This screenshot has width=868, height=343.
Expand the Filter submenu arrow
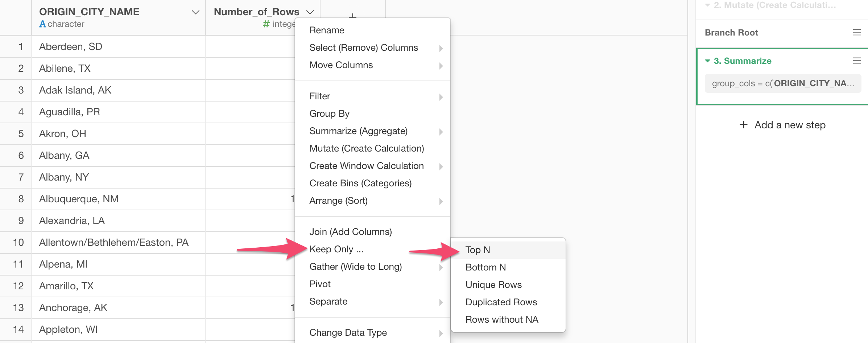coord(441,97)
